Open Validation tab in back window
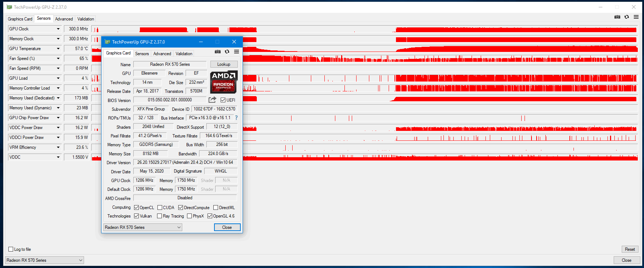This screenshot has height=268, width=644. 86,19
